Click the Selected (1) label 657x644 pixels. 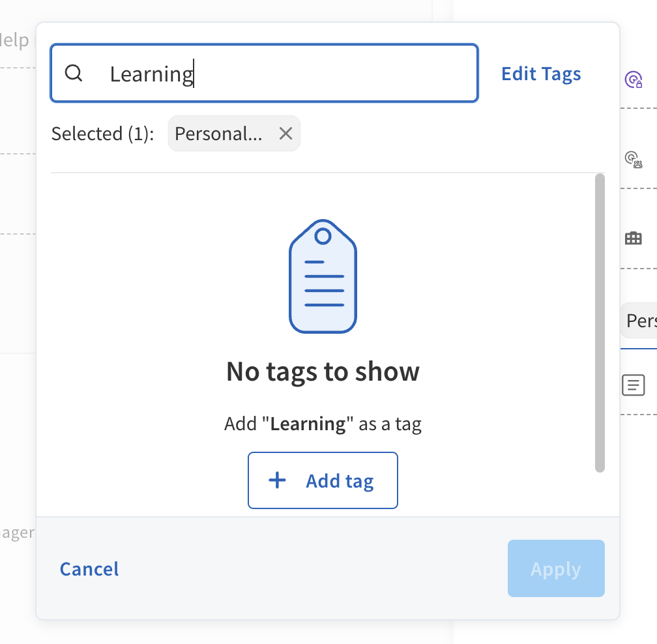102,134
